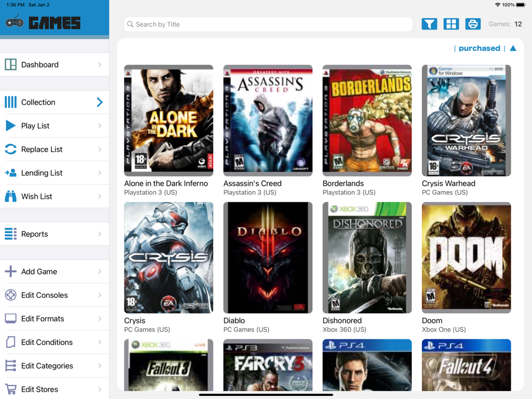Click the 'Xbox One (US)' platform text
Screen dimensions: 532x399
pos(444,329)
